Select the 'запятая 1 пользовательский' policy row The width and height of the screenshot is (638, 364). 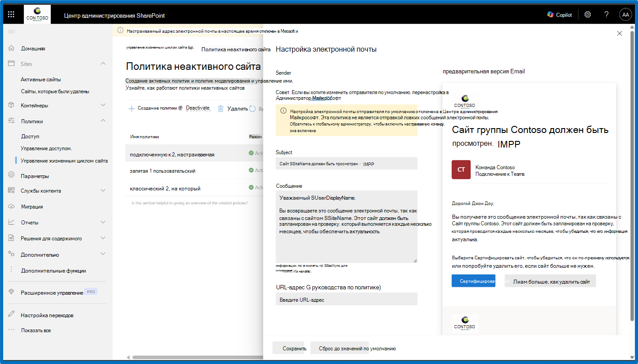[194, 171]
